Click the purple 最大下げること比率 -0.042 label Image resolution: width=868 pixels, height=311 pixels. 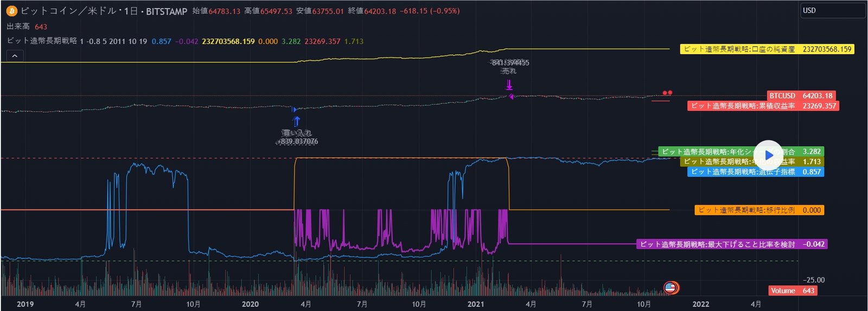[x=732, y=244]
